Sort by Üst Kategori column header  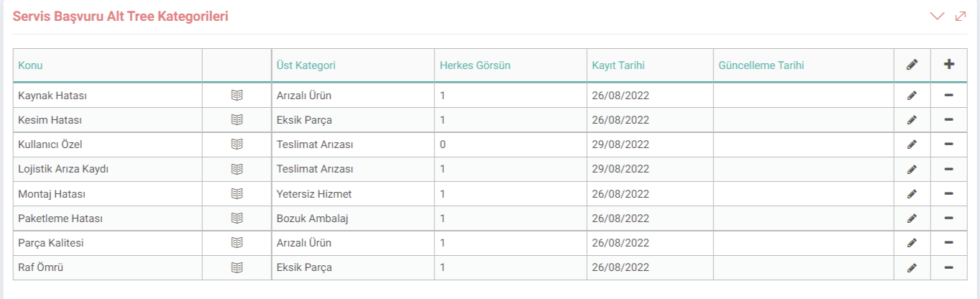[306, 65]
